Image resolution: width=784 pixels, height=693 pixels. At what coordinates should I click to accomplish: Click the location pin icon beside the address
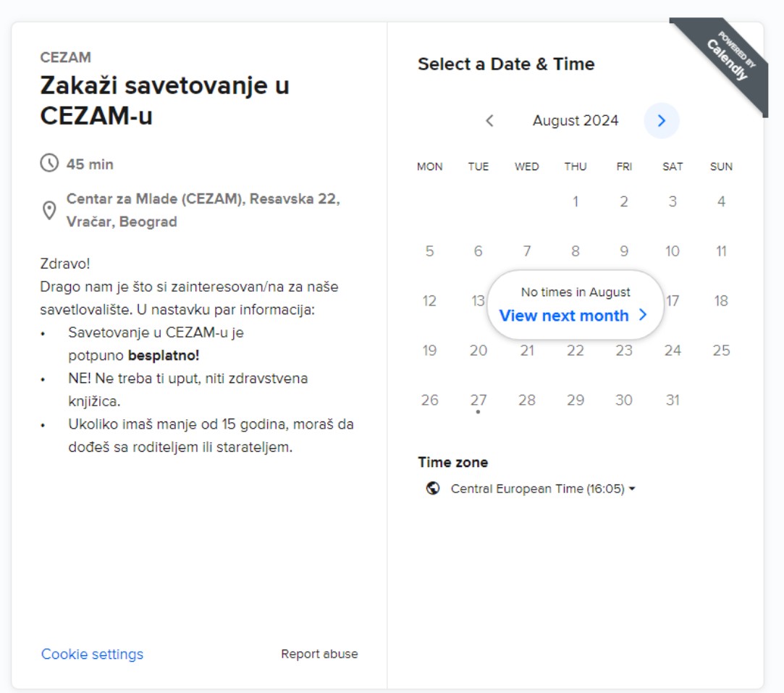click(x=48, y=209)
